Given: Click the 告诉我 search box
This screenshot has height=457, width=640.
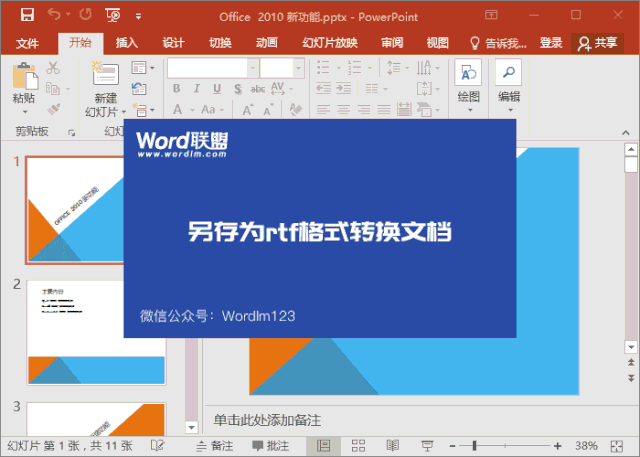Looking at the screenshot, I should point(498,43).
